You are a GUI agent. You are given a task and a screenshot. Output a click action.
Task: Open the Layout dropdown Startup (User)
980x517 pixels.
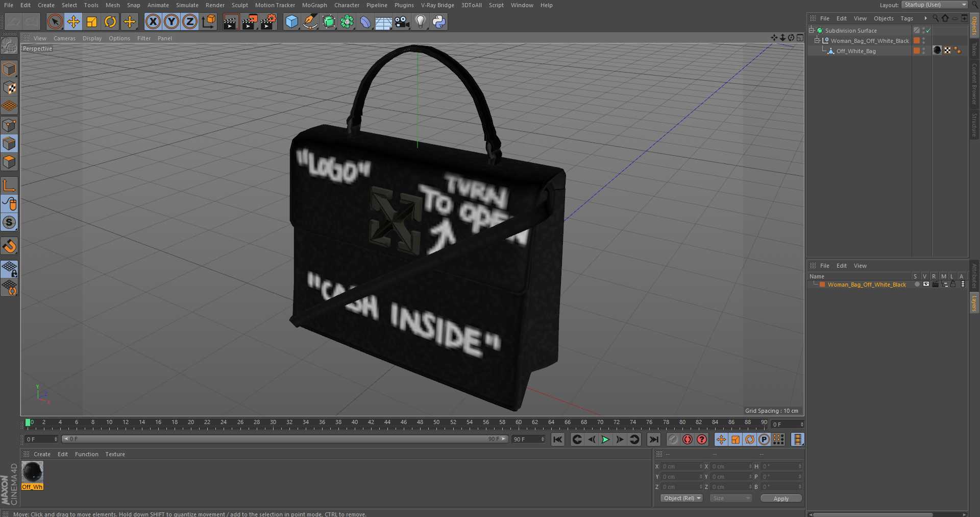[x=935, y=5]
